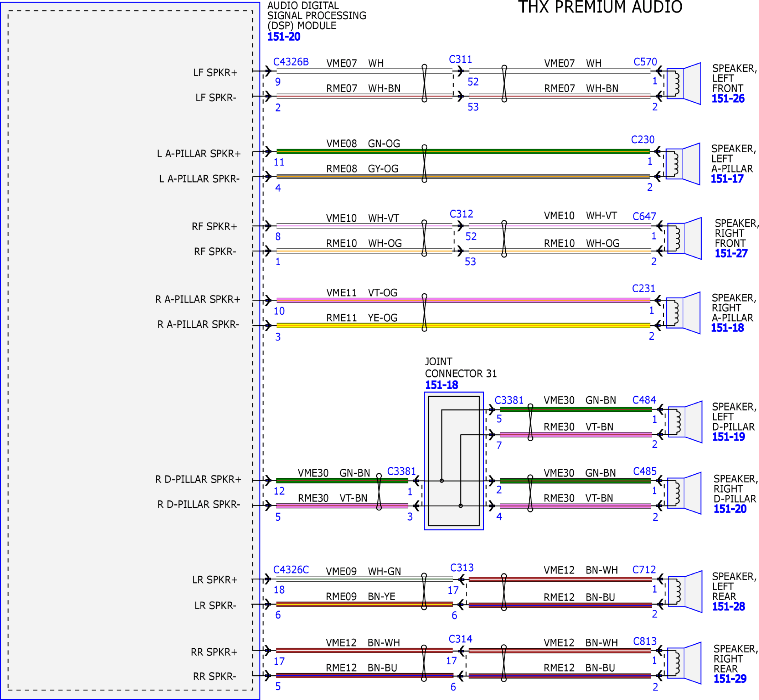Select connector label C647
This screenshot has height=700, width=759.
644,216
